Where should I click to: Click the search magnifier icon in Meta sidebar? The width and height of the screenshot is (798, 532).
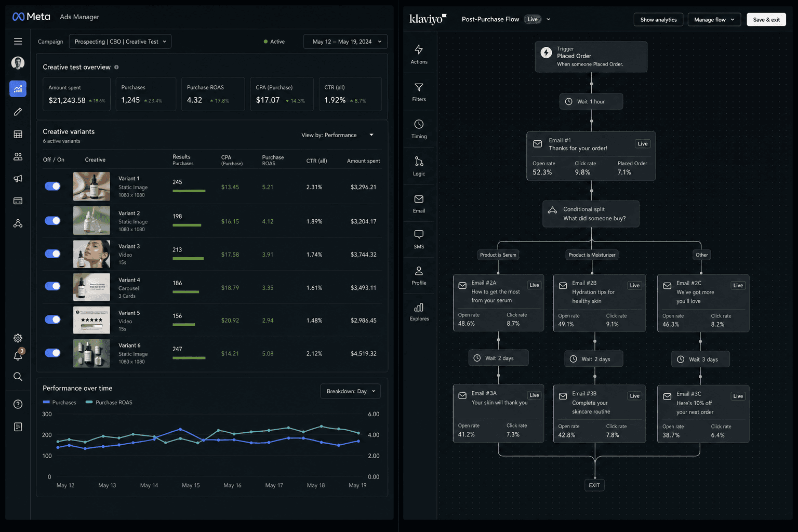pyautogui.click(x=18, y=377)
